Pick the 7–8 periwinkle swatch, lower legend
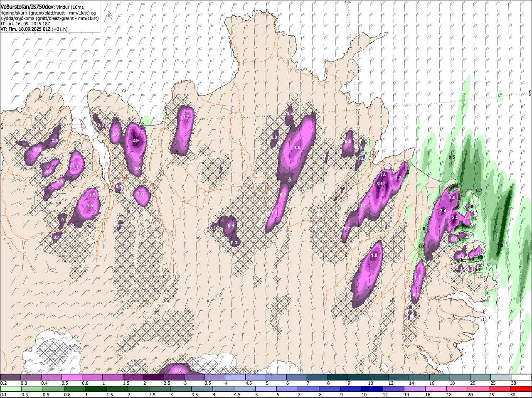The image size is (532, 398). [309, 389]
